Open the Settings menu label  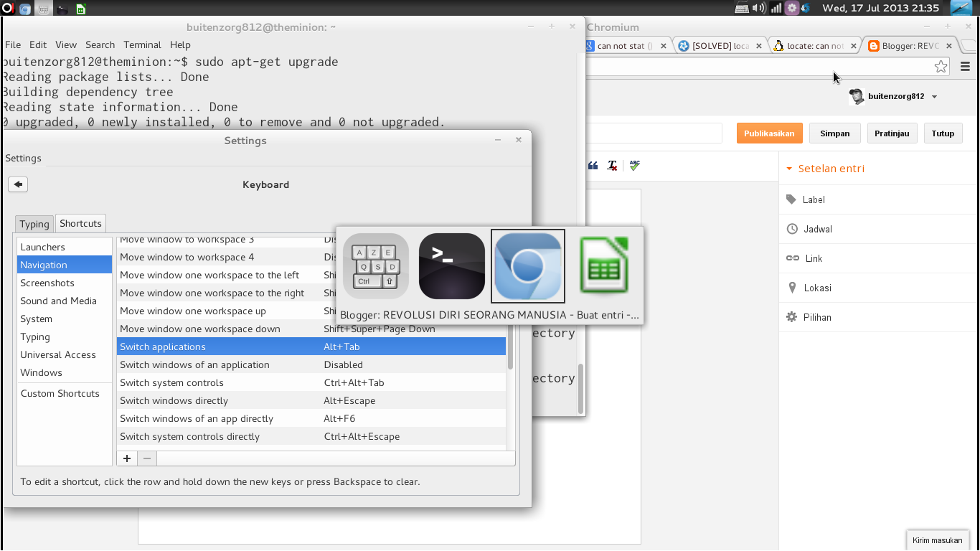click(24, 158)
